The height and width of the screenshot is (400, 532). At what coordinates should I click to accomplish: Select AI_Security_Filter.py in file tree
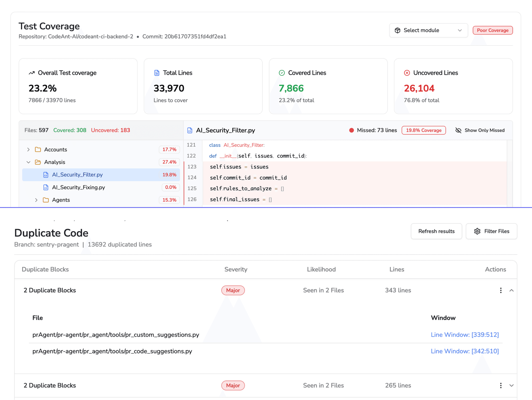77,175
